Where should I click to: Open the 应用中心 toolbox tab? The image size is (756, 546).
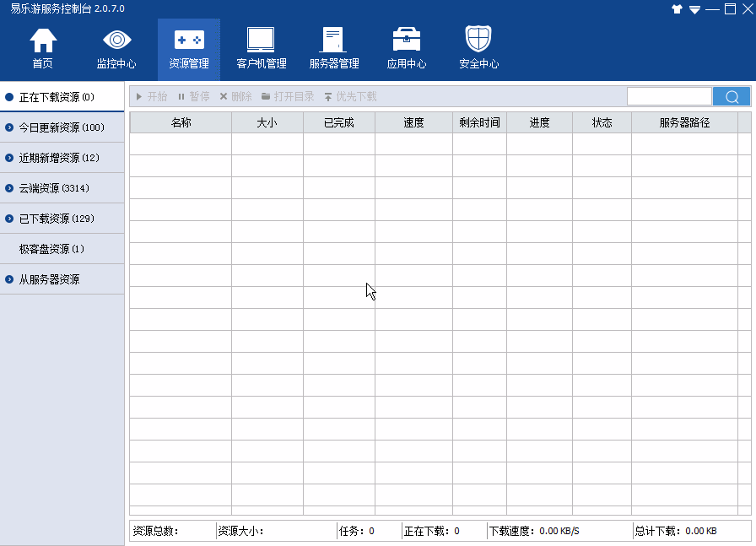pyautogui.click(x=407, y=49)
